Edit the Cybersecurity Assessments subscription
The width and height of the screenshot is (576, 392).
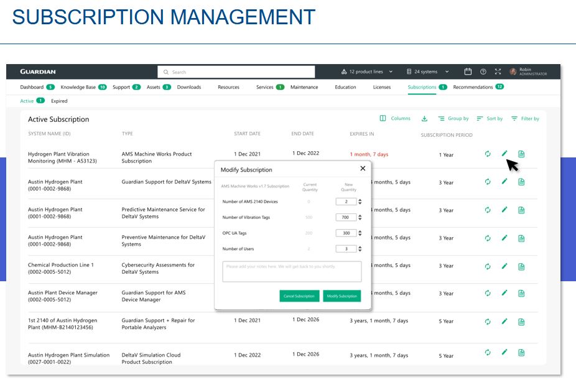[504, 266]
